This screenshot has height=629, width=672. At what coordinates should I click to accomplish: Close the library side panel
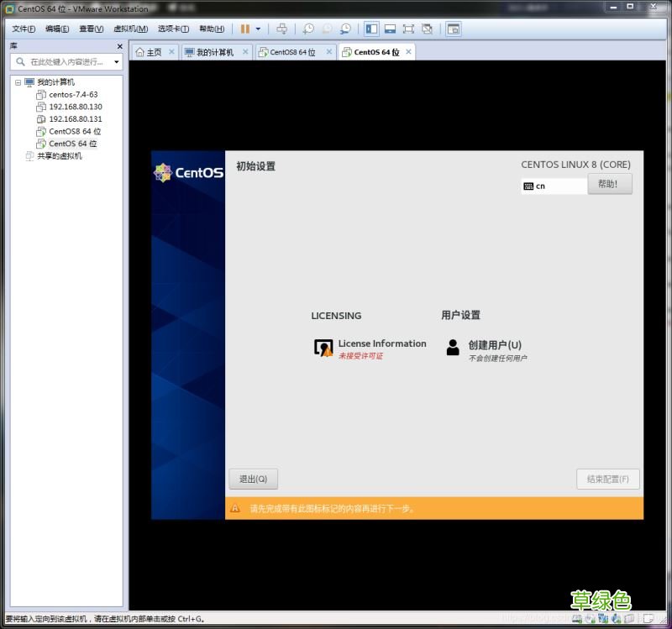(119, 46)
